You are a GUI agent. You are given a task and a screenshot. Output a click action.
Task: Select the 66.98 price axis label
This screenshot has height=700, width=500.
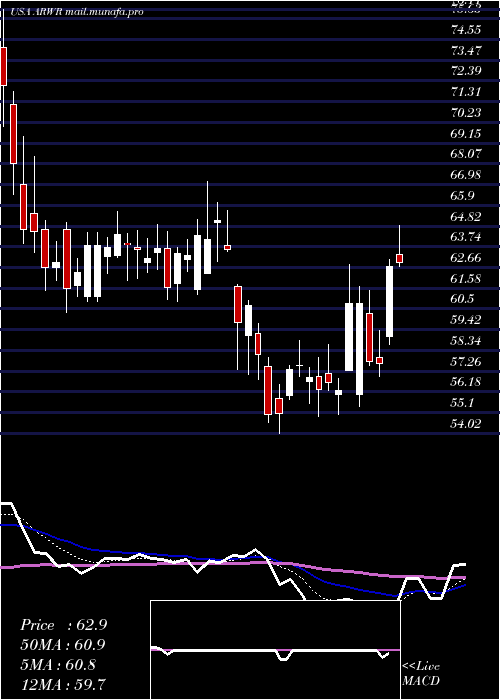(x=466, y=175)
